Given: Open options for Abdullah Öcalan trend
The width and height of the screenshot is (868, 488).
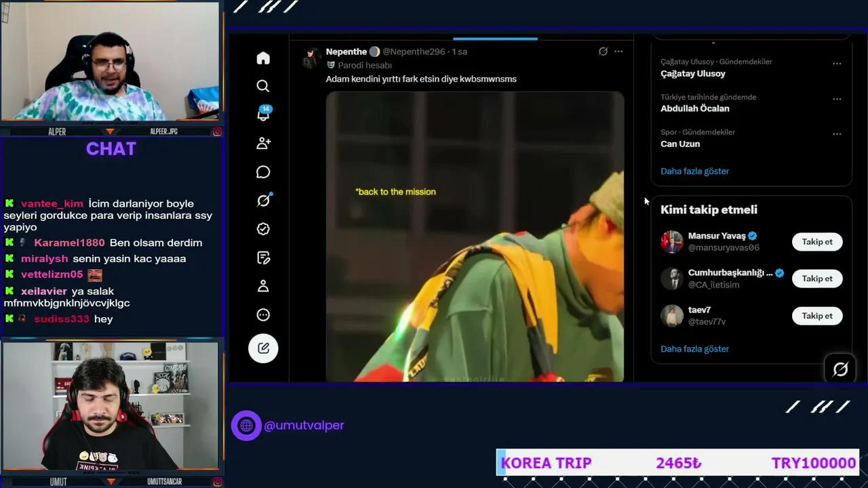Looking at the screenshot, I should click(837, 99).
